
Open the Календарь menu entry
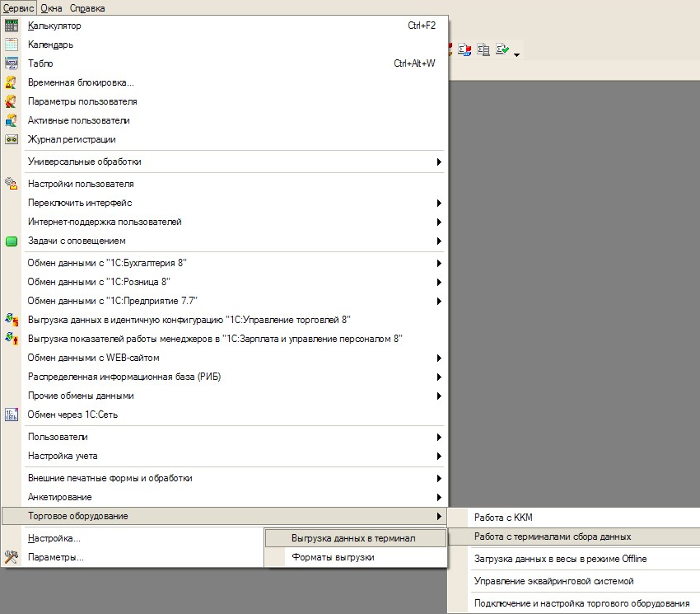tap(224, 45)
